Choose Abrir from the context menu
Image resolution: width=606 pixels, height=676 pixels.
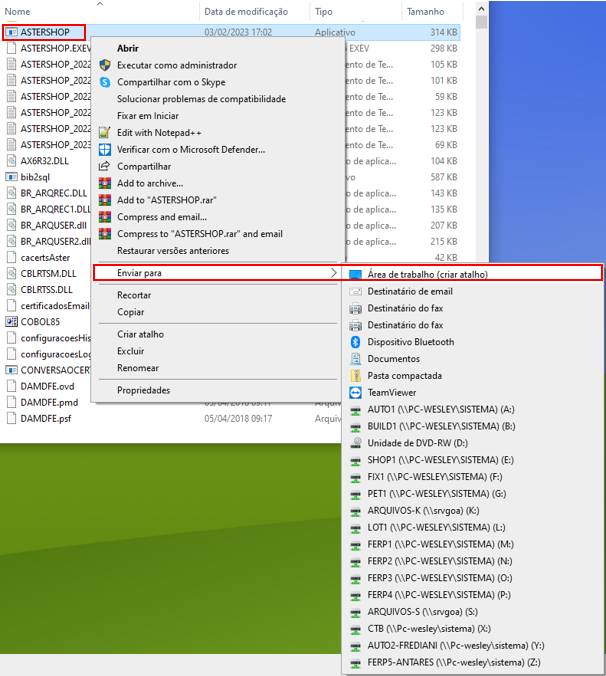pos(128,48)
